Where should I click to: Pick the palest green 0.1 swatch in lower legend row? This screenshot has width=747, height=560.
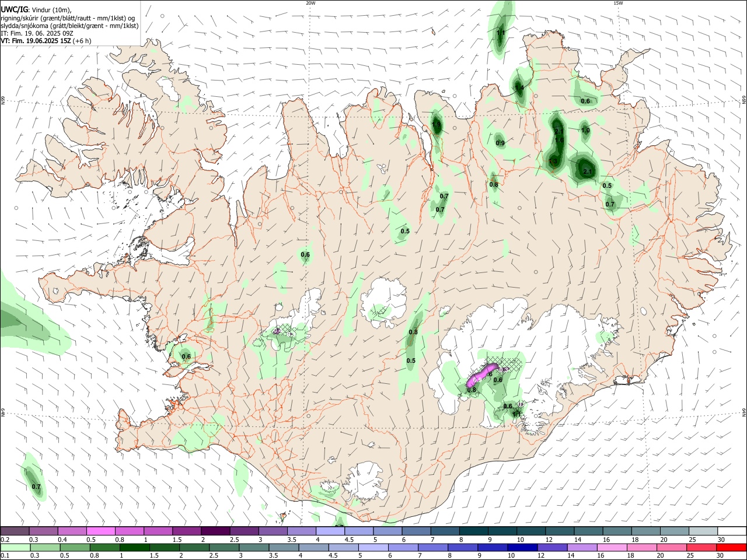[x=15, y=547]
